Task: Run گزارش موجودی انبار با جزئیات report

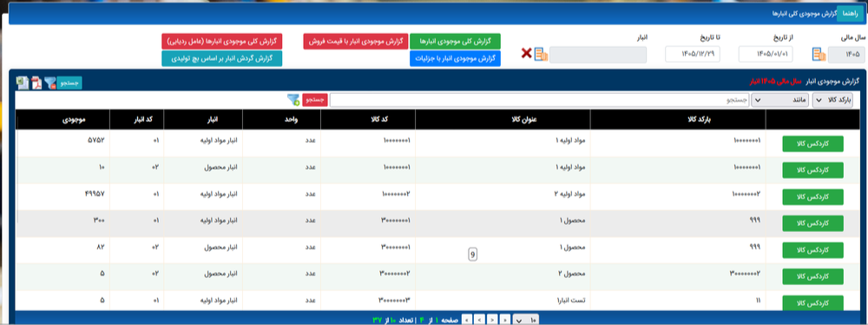Action: coord(455,58)
